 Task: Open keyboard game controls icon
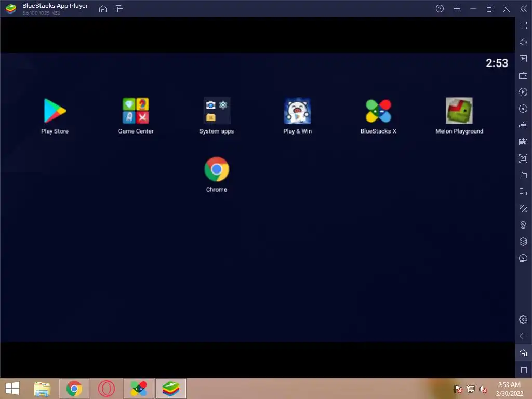(523, 75)
